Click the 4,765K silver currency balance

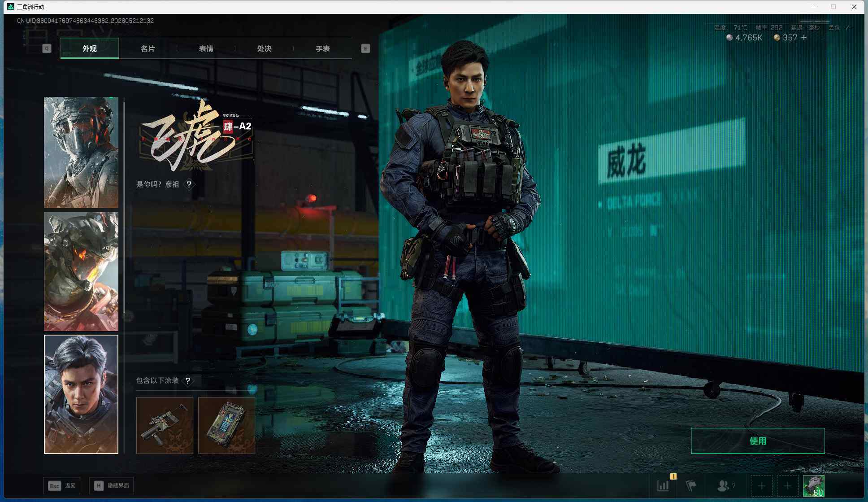pos(744,38)
